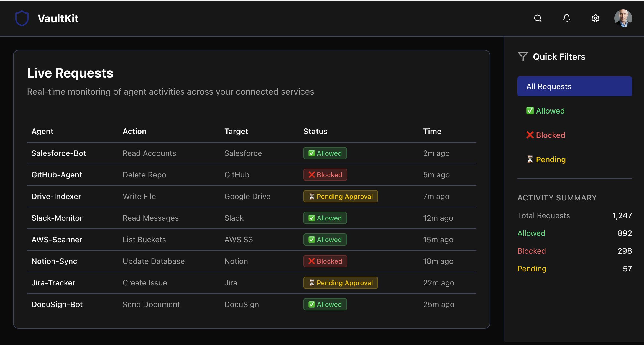Click Pending Approval badge for Drive-Indexer

[x=341, y=196]
